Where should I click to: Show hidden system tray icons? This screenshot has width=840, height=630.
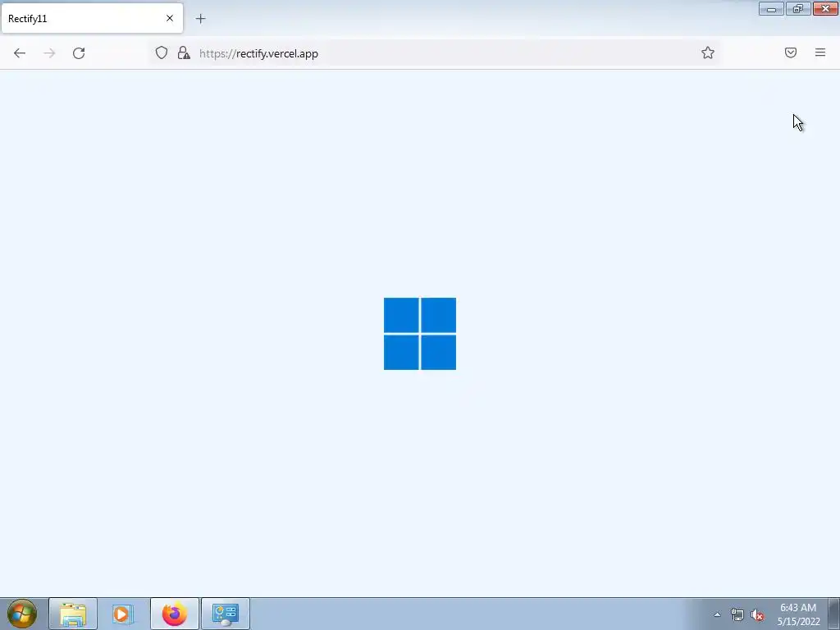click(x=717, y=614)
